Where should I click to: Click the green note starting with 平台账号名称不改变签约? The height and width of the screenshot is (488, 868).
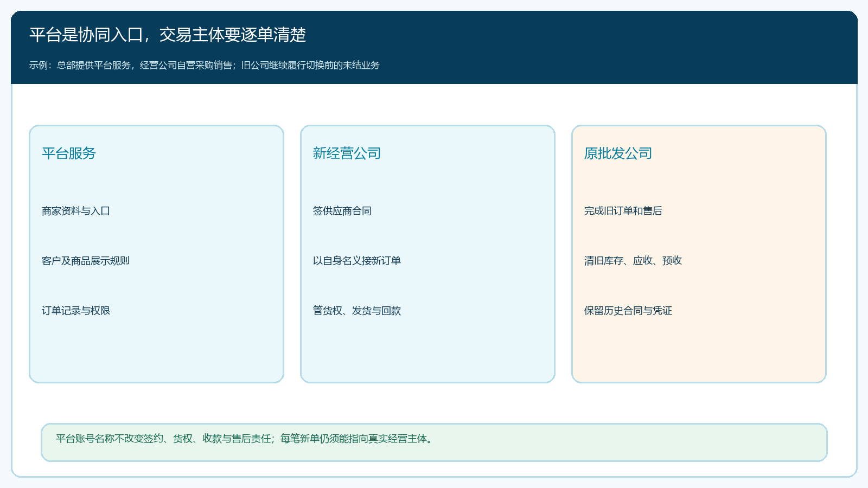(x=434, y=442)
